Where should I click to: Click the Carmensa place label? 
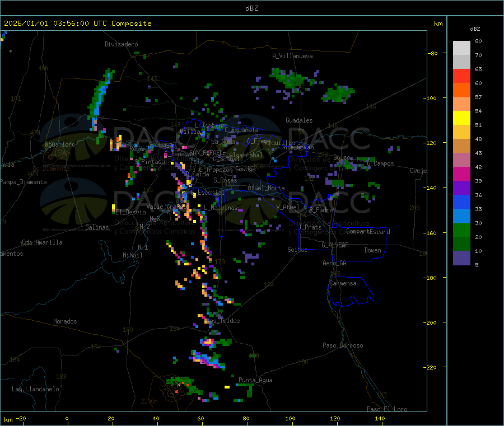[x=343, y=284]
